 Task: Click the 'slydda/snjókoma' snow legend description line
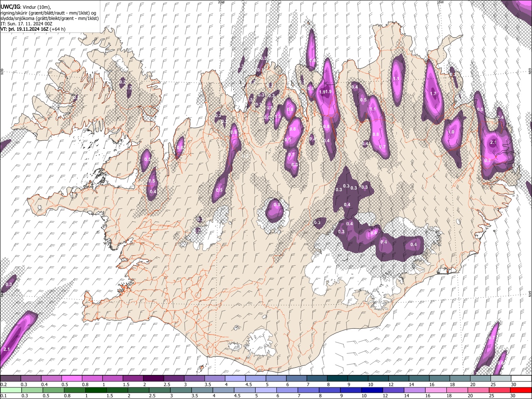49,18
